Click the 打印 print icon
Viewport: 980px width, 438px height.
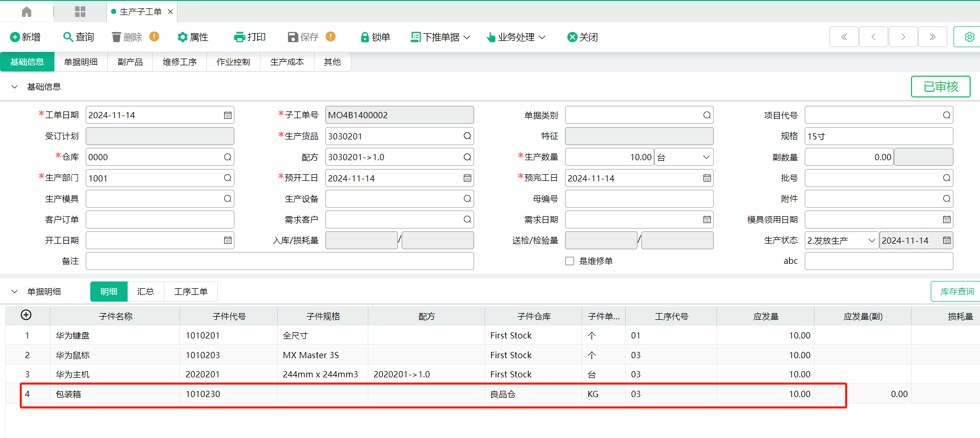point(239,37)
